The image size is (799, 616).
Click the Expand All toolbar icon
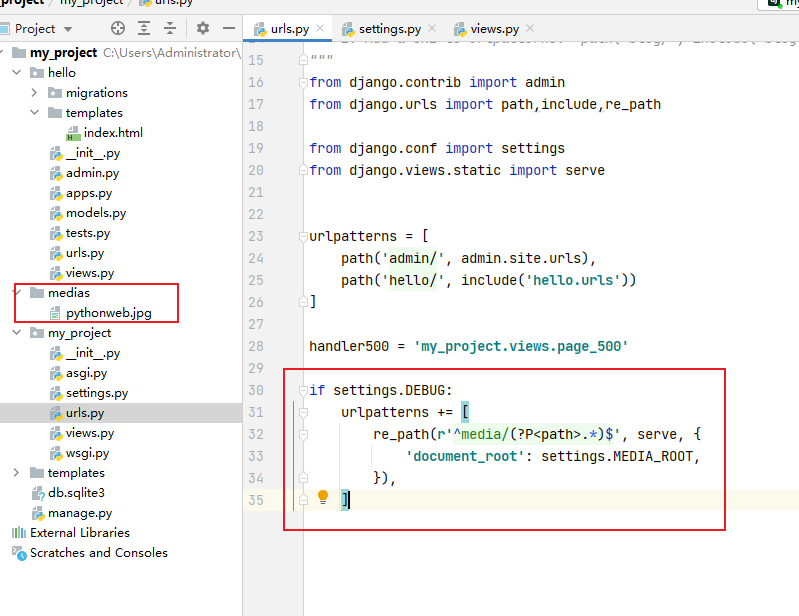pos(144,28)
